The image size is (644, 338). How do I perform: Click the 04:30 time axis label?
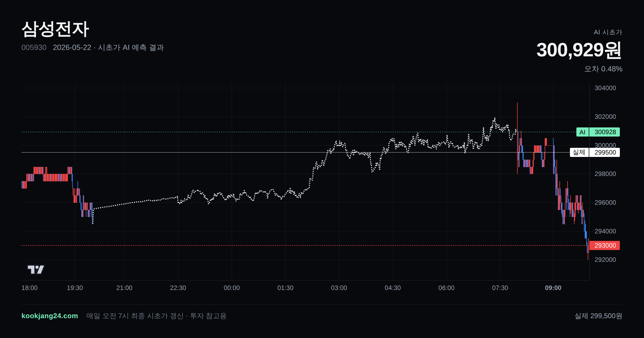click(393, 288)
